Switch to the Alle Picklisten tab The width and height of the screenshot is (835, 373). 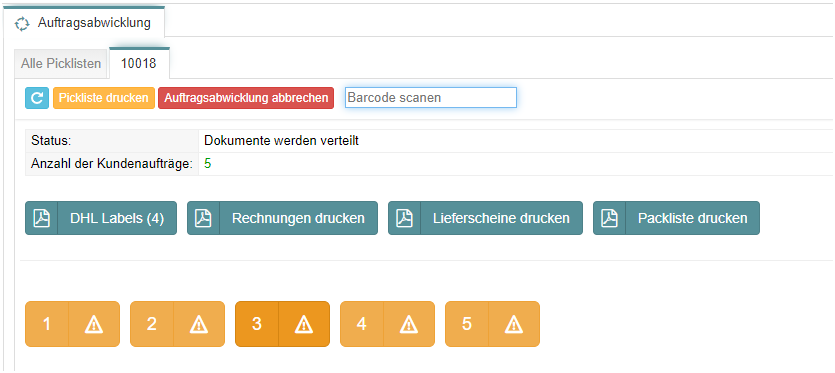(x=61, y=63)
